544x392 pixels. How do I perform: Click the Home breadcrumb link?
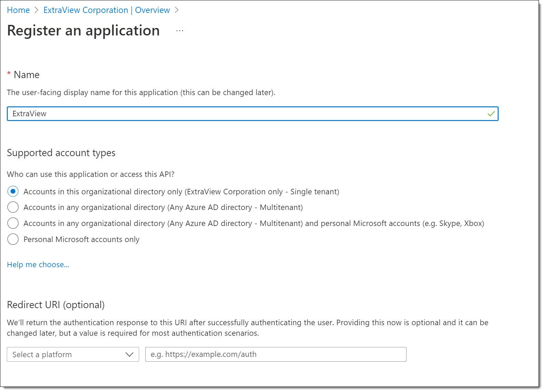click(x=18, y=10)
